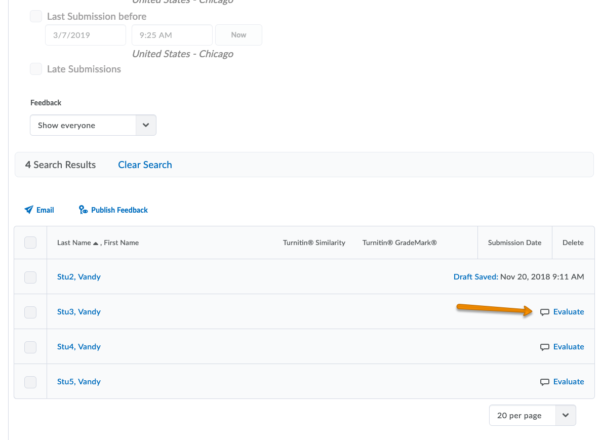Click the speech bubble icon beside Stu3's Evaluate
The width and height of the screenshot is (600, 440).
[545, 312]
